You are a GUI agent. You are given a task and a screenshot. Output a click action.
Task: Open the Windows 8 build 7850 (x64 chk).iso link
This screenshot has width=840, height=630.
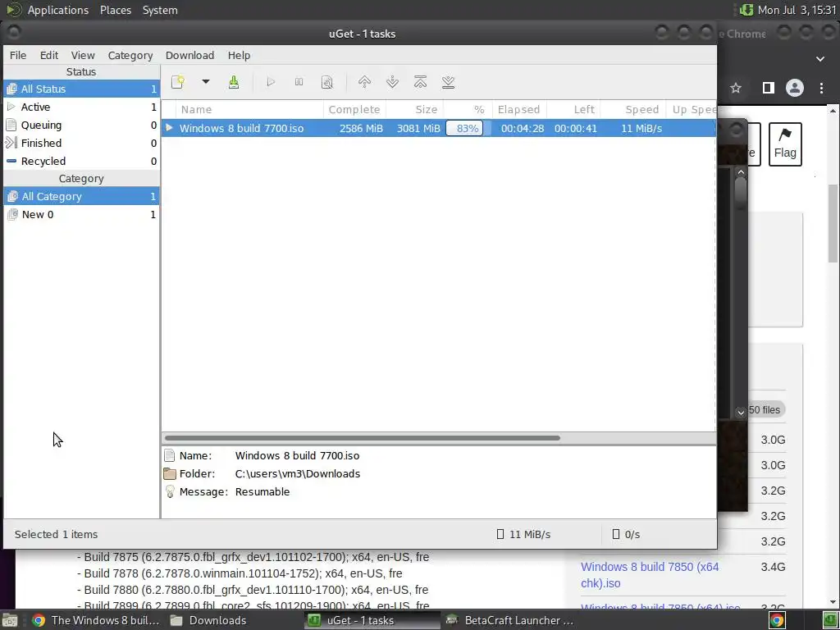point(650,575)
